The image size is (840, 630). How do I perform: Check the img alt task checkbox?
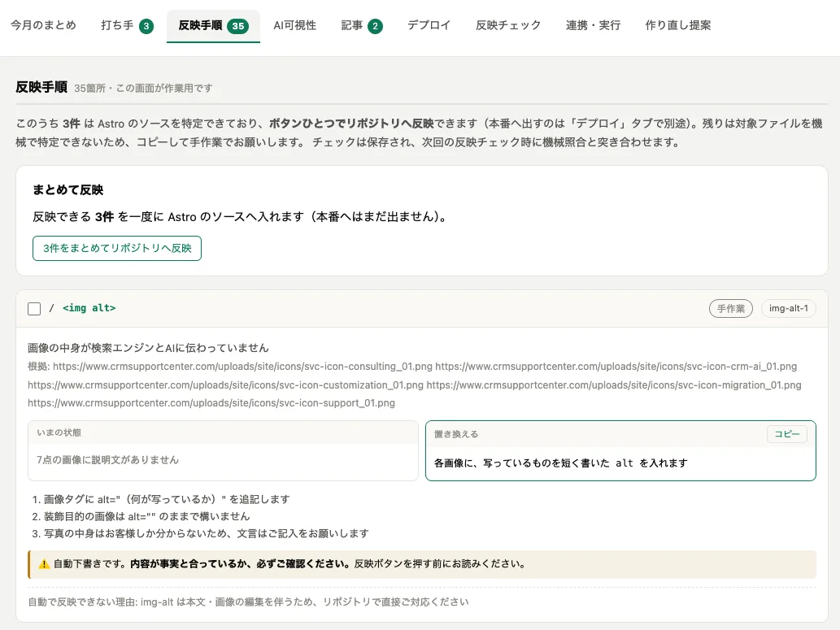pos(34,309)
